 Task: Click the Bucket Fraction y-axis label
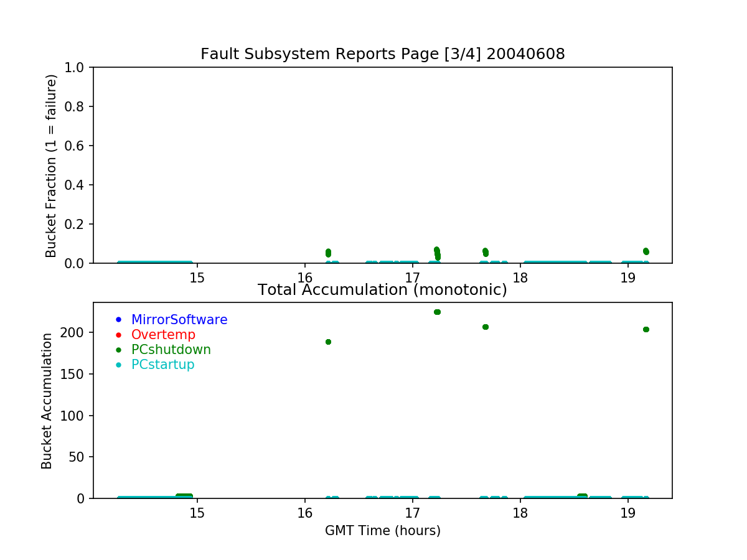[51, 166]
